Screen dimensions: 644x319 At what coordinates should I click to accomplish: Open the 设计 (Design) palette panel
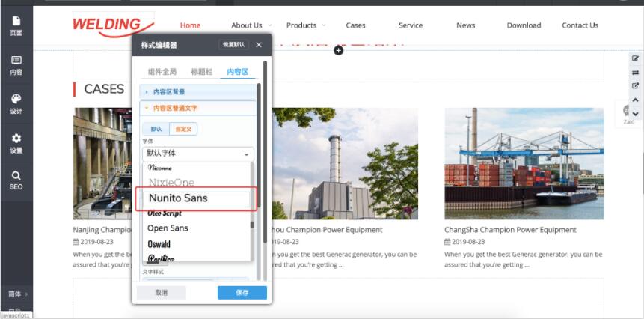(x=16, y=103)
